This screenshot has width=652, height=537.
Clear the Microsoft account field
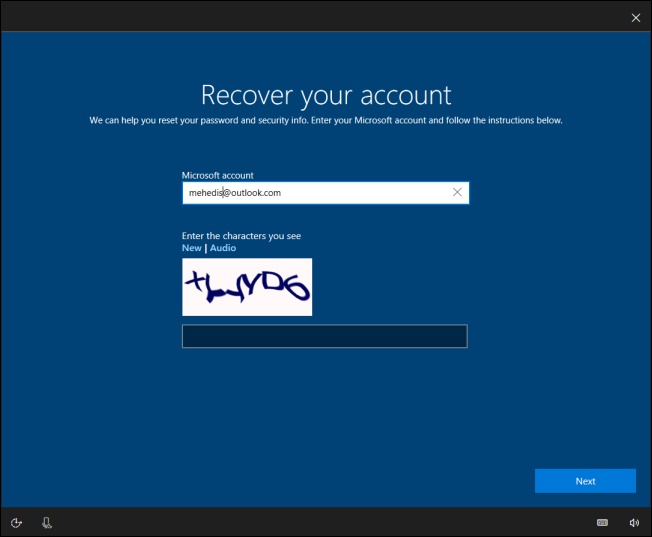457,192
